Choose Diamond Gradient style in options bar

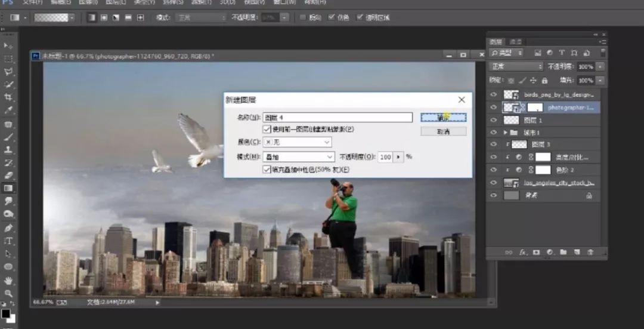[x=141, y=18]
